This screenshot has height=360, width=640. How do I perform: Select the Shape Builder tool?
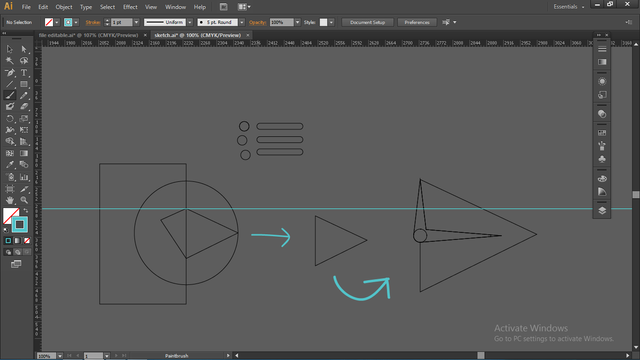(10, 142)
